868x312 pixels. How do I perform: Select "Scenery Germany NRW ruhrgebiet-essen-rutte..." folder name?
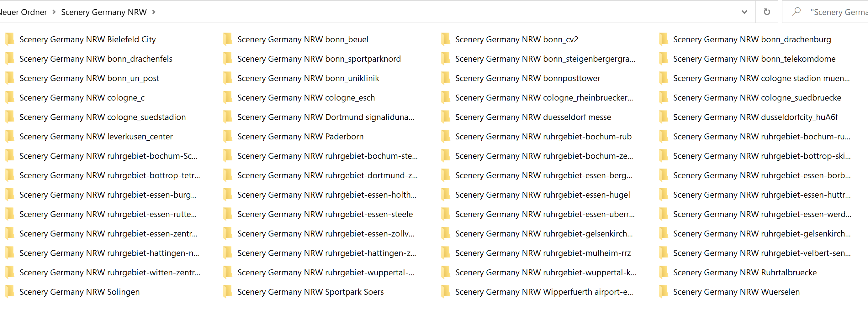(x=108, y=214)
